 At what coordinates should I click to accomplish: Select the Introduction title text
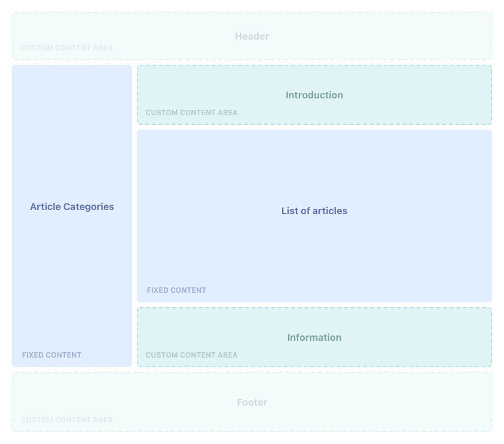click(x=314, y=95)
